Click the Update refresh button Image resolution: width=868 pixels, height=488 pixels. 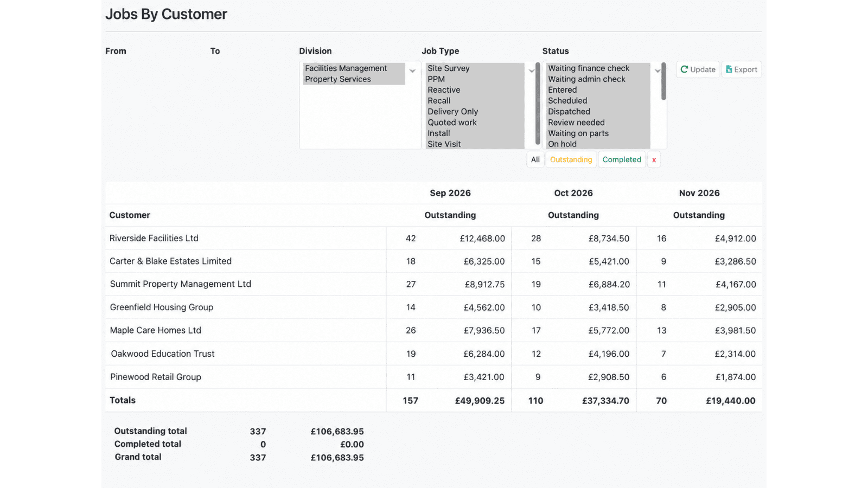(x=698, y=69)
